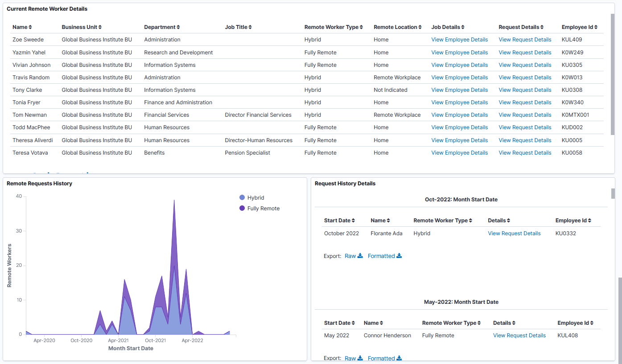Screen dimensions: 622x364
Task: Click the Formatted export download icon under May-2022
Action: [399, 358]
